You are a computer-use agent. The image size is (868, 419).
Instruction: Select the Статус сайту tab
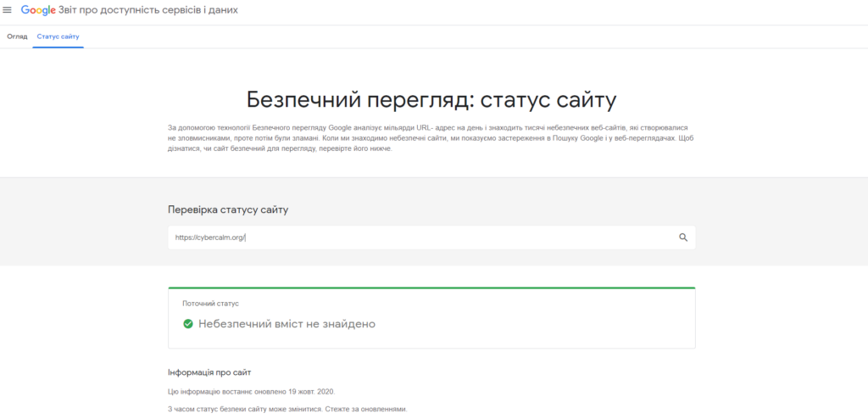[58, 36]
